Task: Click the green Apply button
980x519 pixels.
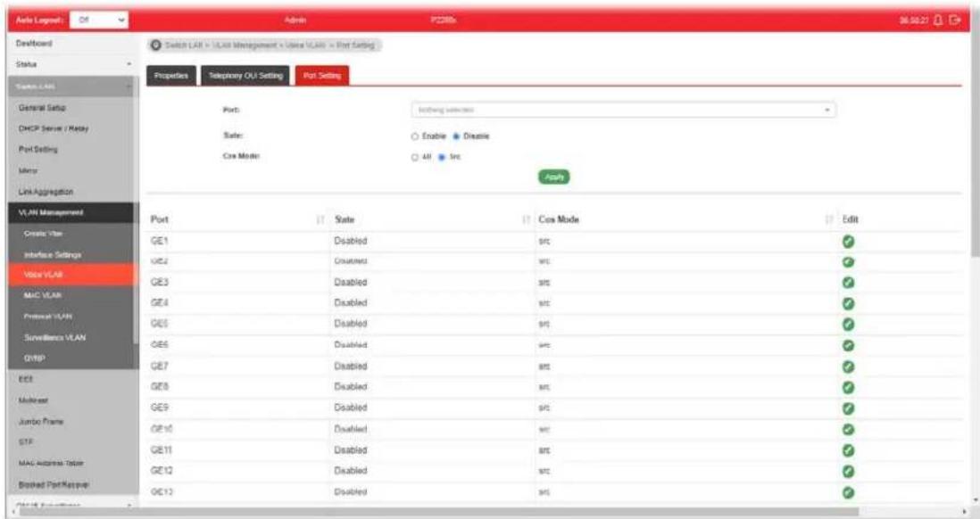Action: pyautogui.click(x=553, y=177)
